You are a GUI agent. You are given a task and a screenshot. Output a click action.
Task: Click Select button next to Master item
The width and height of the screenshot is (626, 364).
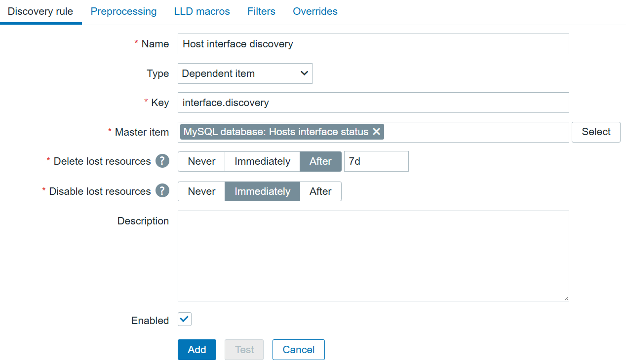click(x=596, y=132)
